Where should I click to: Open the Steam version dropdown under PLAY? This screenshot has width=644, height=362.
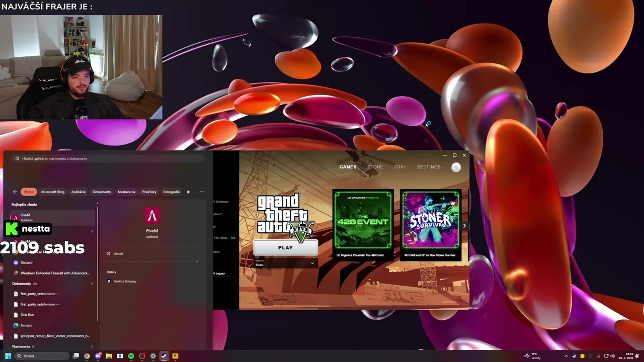[285, 263]
